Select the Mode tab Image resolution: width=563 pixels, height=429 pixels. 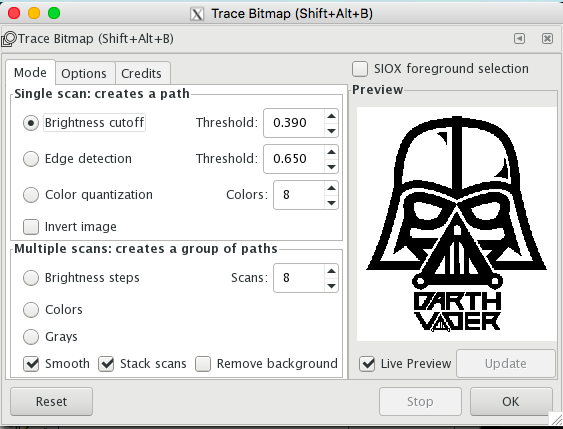tap(31, 73)
